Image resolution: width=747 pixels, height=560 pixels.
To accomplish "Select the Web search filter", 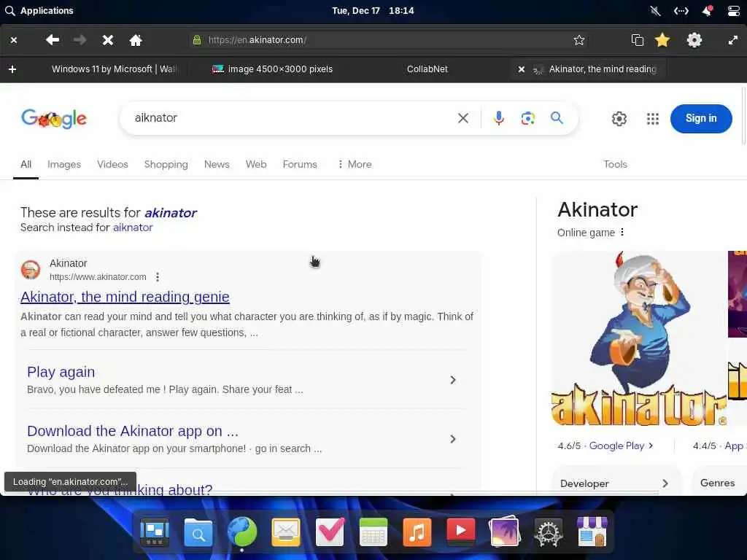I will click(x=256, y=164).
